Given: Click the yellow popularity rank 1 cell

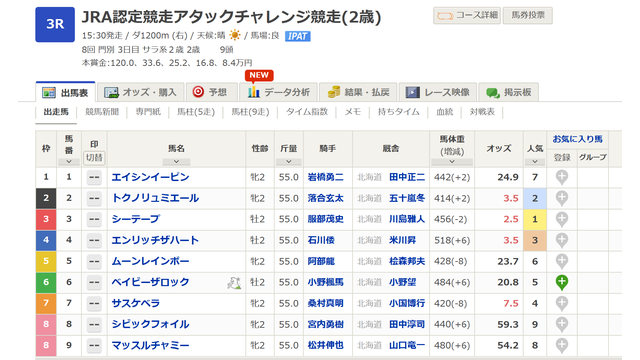Looking at the screenshot, I should (x=535, y=219).
